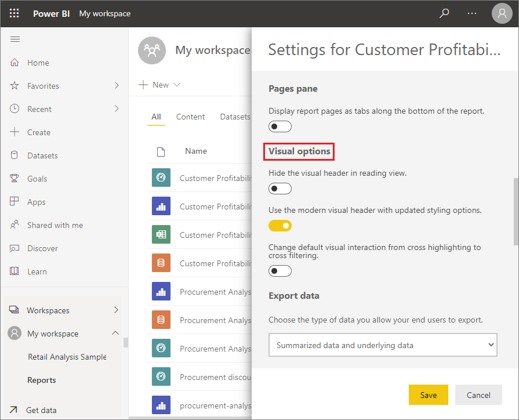Click the Get data arrow icon
The image size is (519, 420).
point(13,410)
